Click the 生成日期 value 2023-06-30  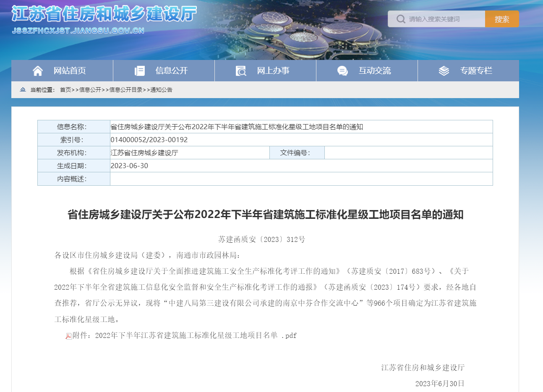[x=129, y=166]
